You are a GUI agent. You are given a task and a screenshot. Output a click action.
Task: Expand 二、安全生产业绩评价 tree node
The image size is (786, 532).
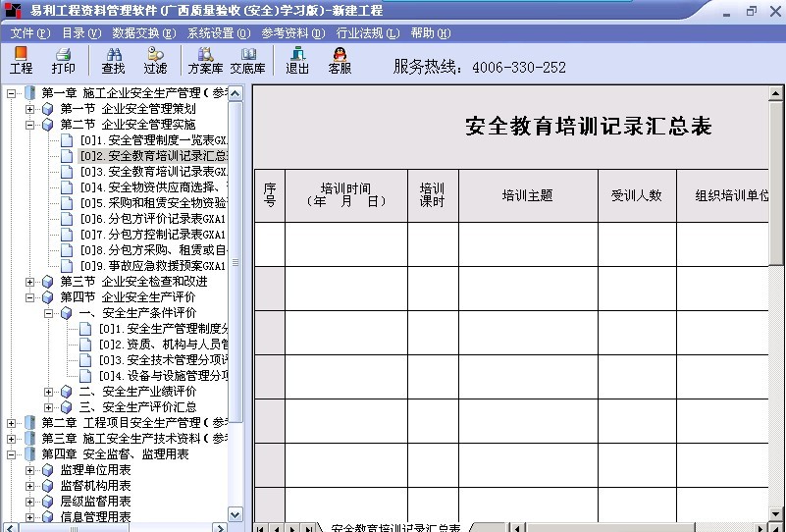tap(49, 392)
